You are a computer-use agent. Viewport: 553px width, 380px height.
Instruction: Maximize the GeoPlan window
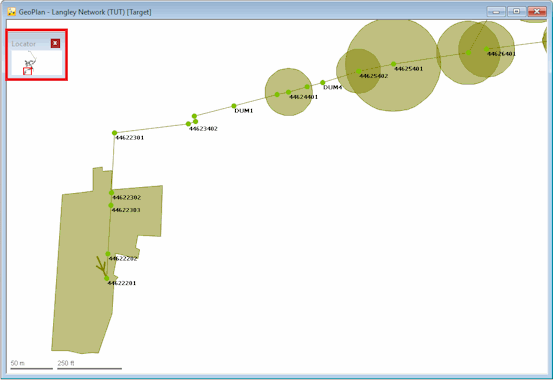pyautogui.click(x=516, y=12)
